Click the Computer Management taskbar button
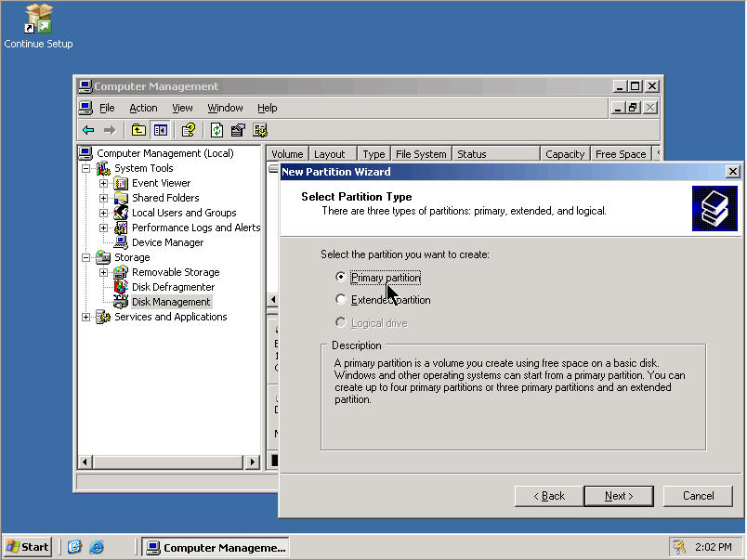747x560 pixels. point(216,547)
